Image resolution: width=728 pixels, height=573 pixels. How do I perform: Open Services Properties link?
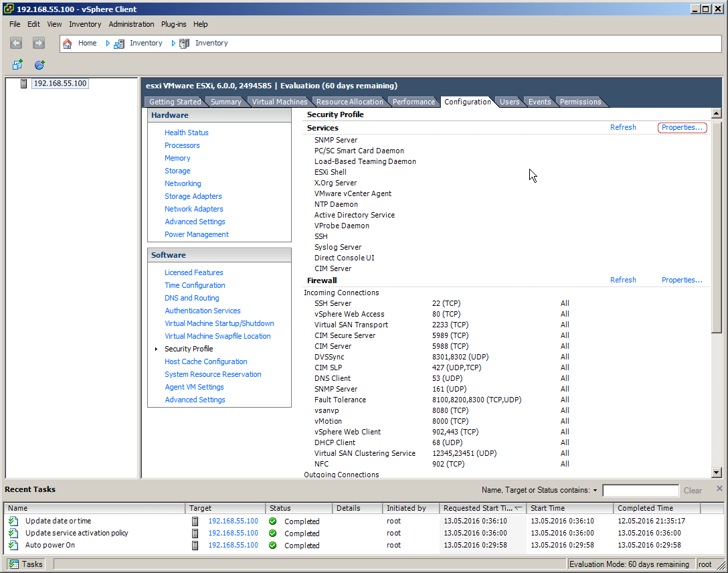click(x=682, y=127)
